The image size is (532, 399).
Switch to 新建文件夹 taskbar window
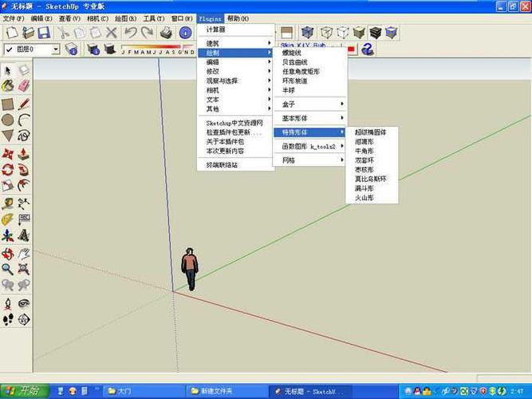coord(227,391)
